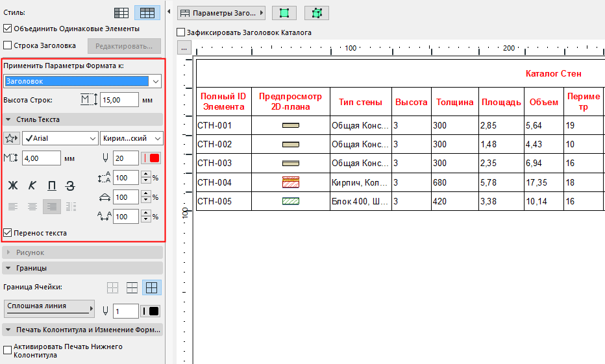
Task: Open the black border pen color swatch
Action: (151, 311)
